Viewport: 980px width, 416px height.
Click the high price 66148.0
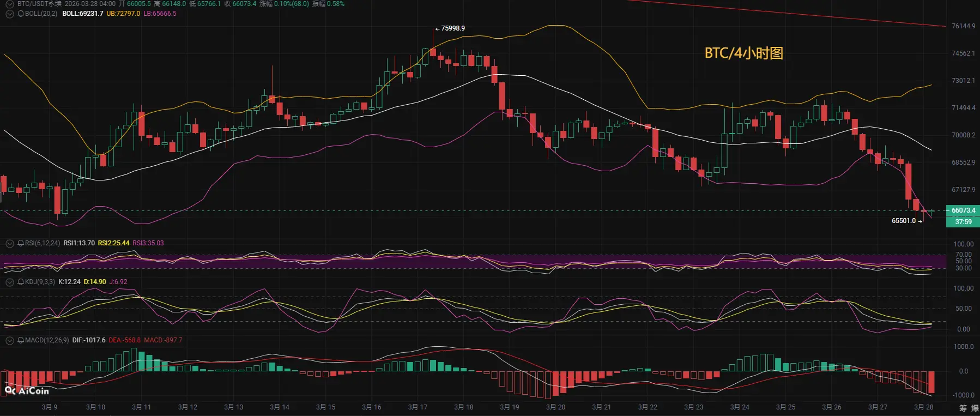[174, 4]
